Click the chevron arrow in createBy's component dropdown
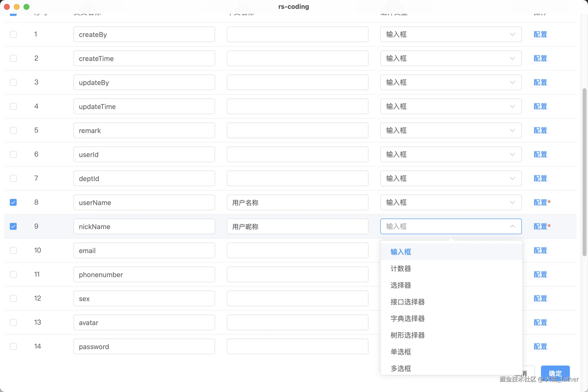The width and height of the screenshot is (588, 392). (x=512, y=34)
